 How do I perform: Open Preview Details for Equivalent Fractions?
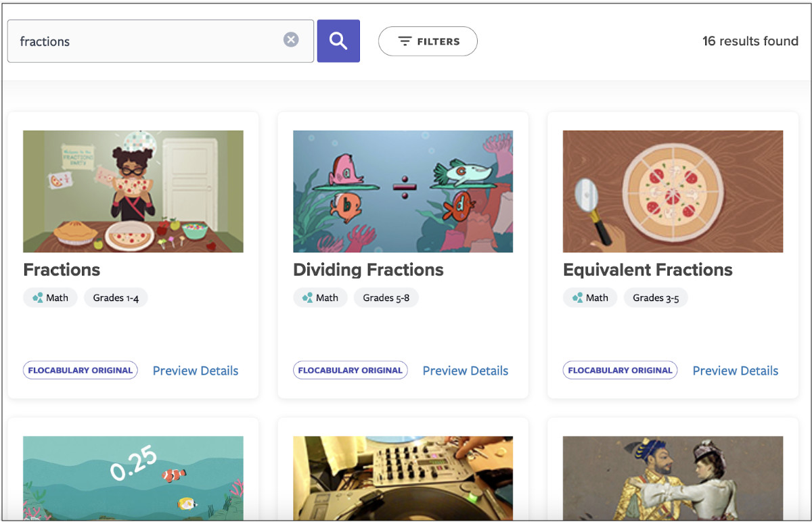click(736, 371)
